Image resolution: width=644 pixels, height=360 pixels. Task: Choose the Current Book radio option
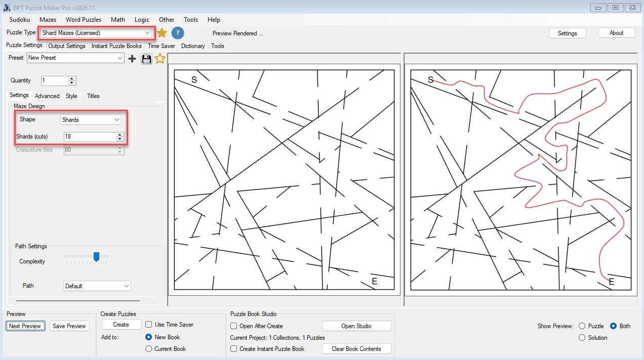coord(149,349)
